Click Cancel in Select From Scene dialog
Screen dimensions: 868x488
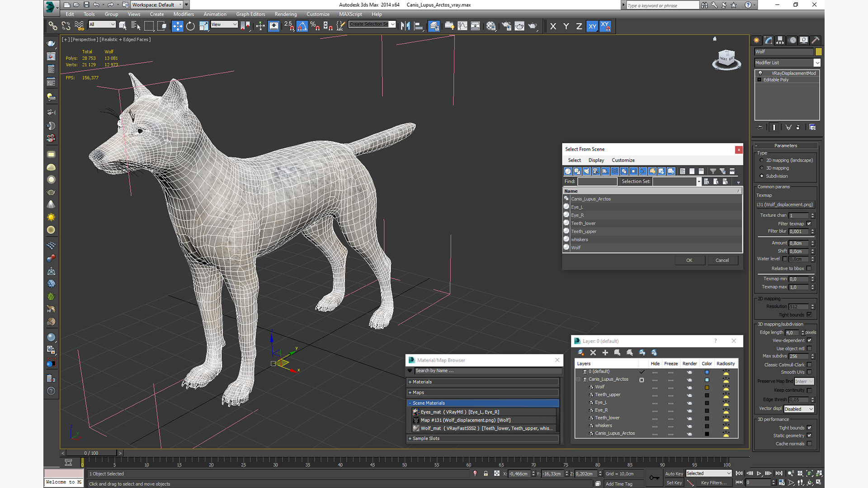722,260
